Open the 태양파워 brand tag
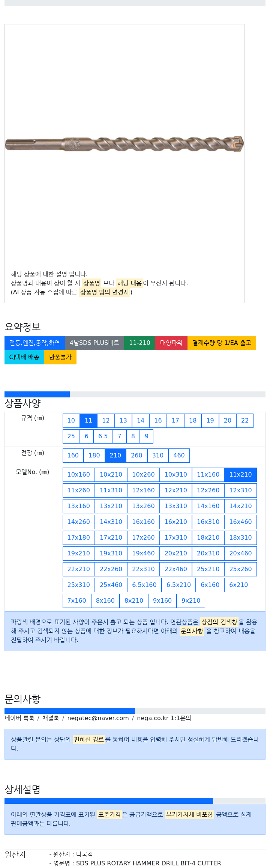Screen dimensions: 270x868 coord(171,343)
